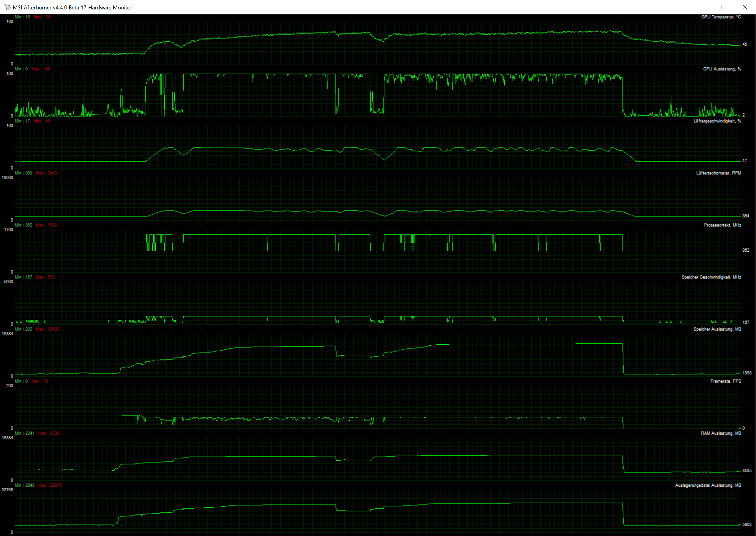Click the Max 22875 pagefile reading
This screenshot has height=536, width=756.
tap(50, 485)
